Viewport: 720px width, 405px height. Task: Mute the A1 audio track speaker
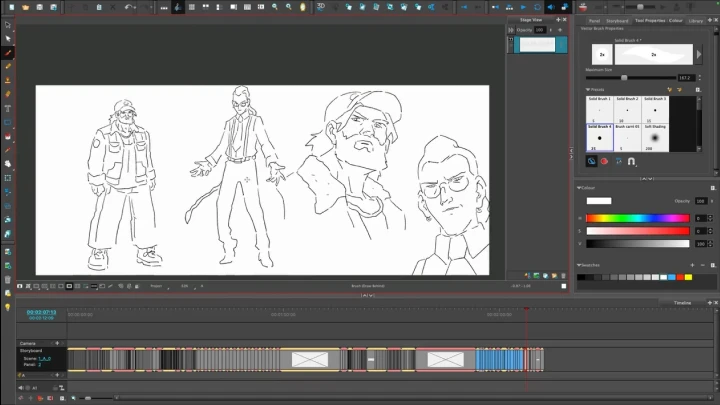click(22, 387)
